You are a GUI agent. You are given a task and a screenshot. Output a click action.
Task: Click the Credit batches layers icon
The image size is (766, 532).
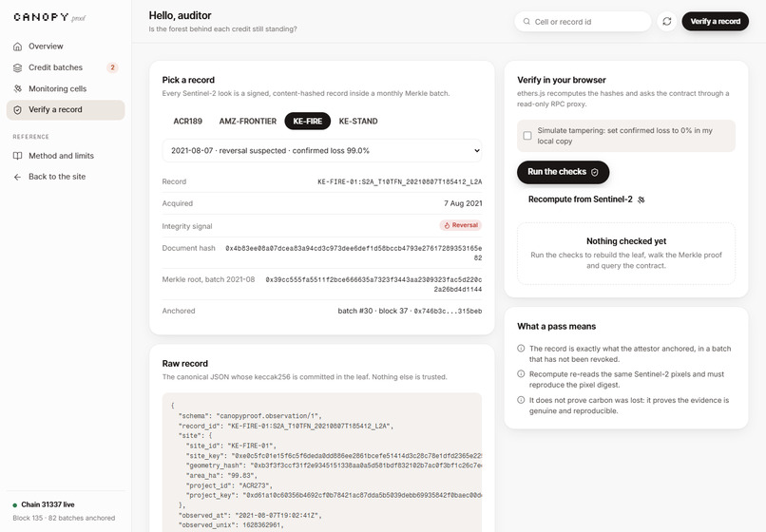(x=18, y=67)
